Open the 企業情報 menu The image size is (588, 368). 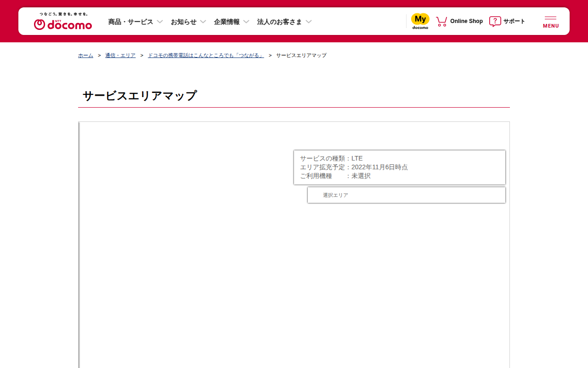226,22
